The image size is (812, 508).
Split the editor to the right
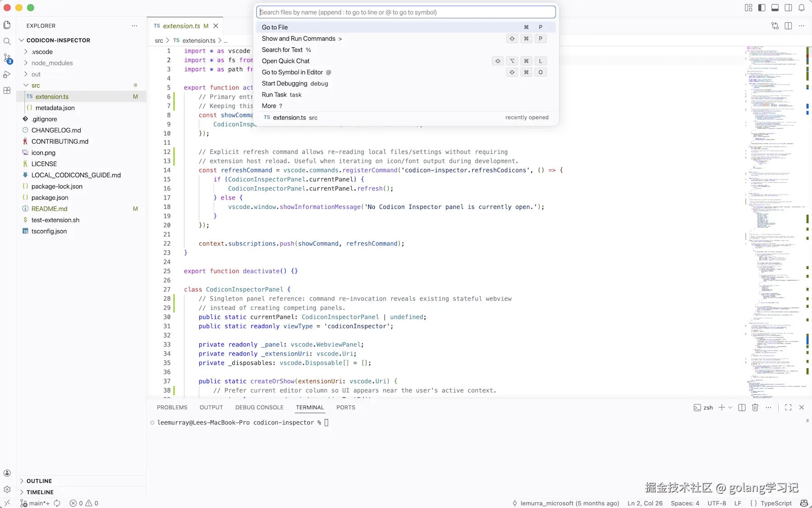[x=788, y=26]
